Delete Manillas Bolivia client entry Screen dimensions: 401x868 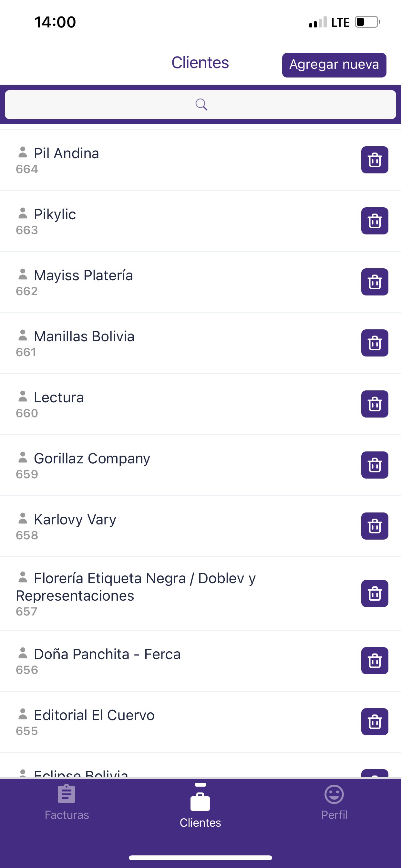coord(375,343)
